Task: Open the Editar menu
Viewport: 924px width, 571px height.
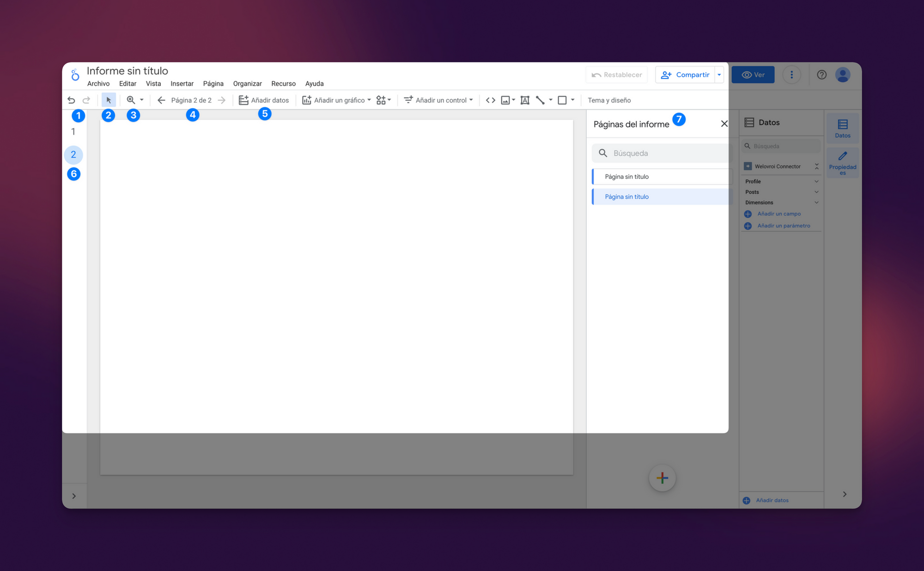Action: coord(128,84)
